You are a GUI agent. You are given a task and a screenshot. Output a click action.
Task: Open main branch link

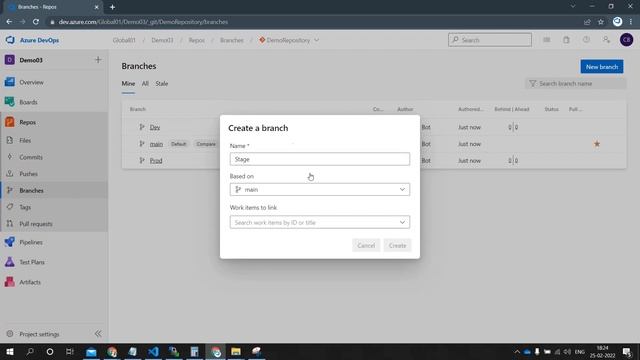156,144
